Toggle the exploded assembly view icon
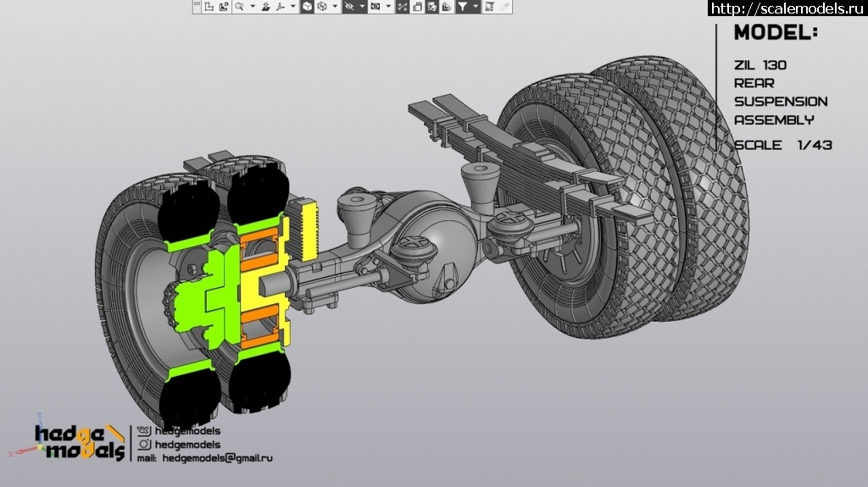 pyautogui.click(x=431, y=7)
